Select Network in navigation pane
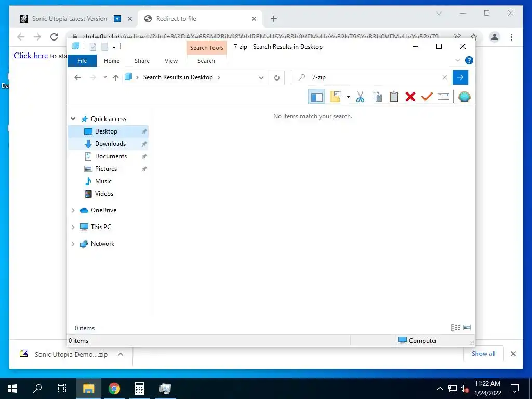The height and width of the screenshot is (399, 532). tap(102, 244)
